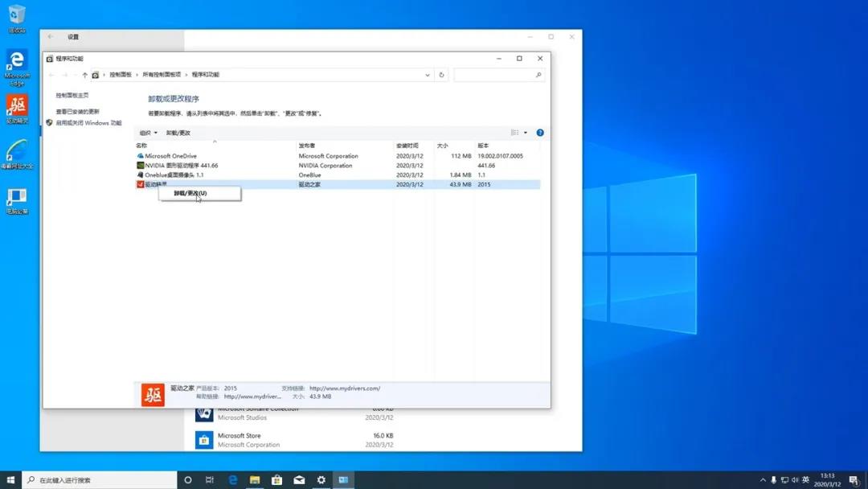Screen dimensions: 868x489
Task: Open the 控制面板主页 link
Action: (x=72, y=95)
